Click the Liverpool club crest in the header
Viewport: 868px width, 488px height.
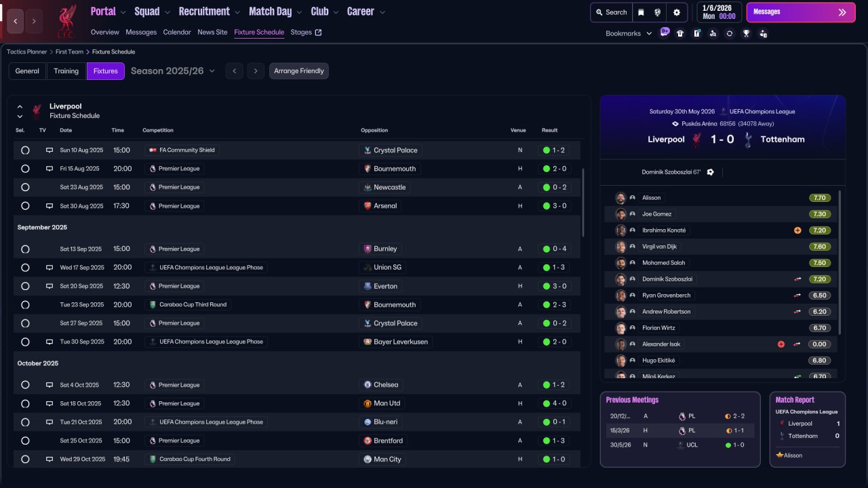tap(66, 20)
